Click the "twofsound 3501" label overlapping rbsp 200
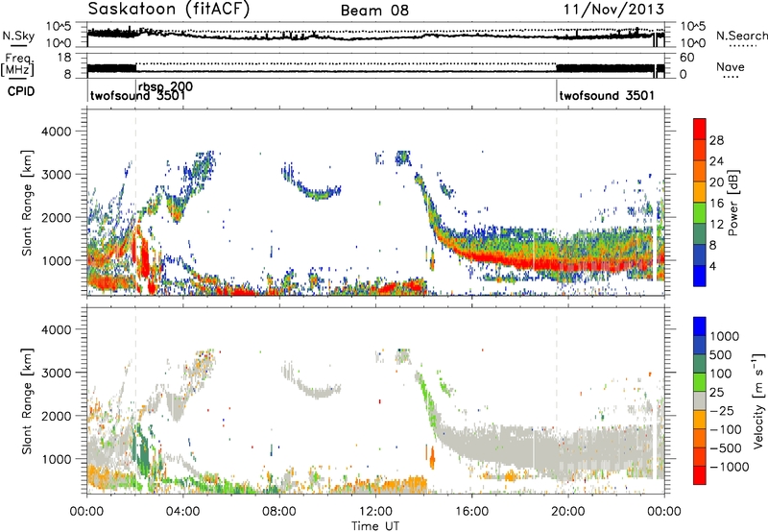 pyautogui.click(x=137, y=95)
